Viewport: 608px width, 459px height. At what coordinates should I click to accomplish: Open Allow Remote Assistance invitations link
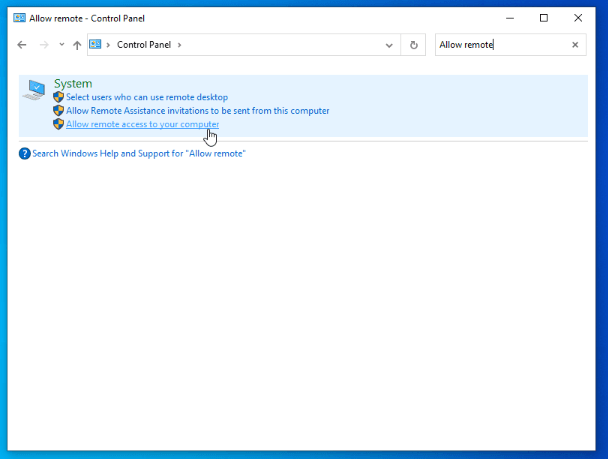click(197, 110)
